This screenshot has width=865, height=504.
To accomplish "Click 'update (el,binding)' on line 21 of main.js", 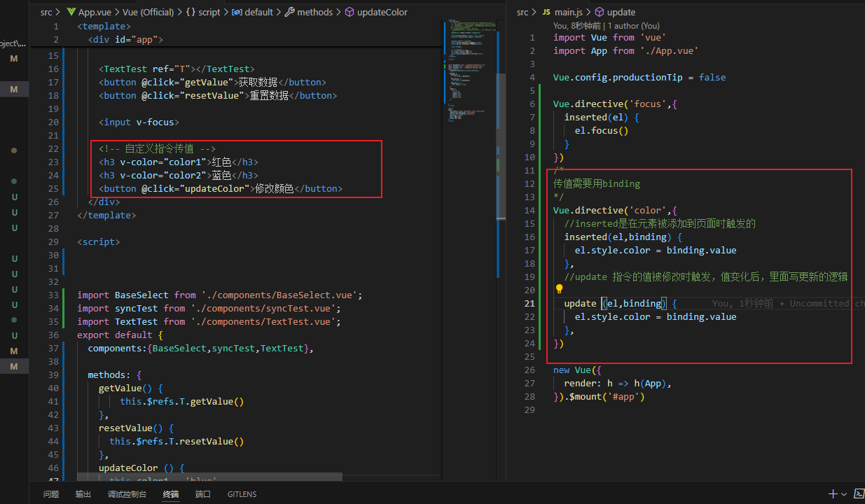I will click(x=615, y=303).
